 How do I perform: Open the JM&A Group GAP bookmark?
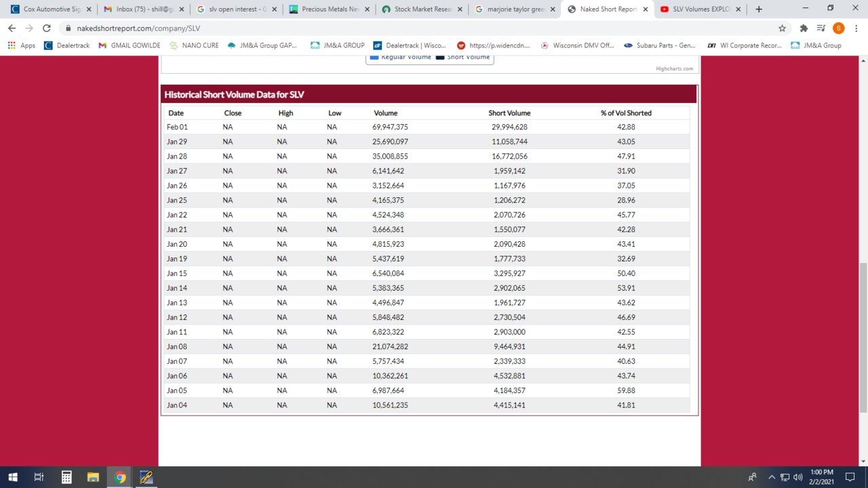click(x=262, y=45)
